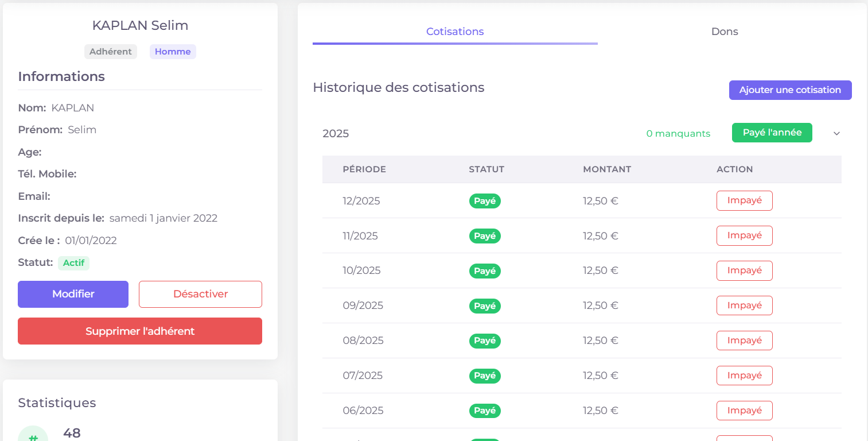Click the Payé l'année button for 2025

[x=772, y=132]
